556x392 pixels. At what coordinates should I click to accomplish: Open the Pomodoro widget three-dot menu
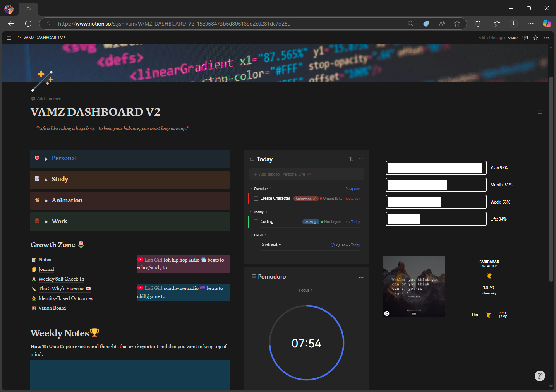[x=361, y=277]
